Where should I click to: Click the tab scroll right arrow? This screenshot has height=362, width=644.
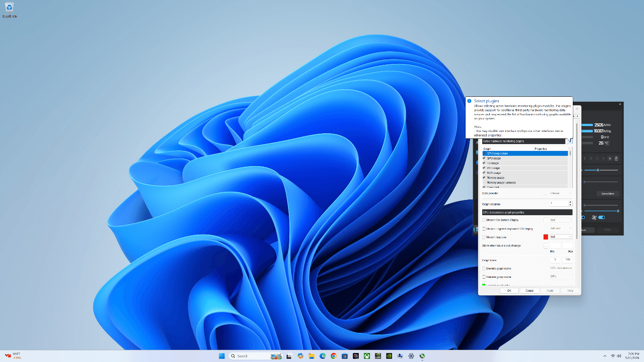click(x=579, y=117)
